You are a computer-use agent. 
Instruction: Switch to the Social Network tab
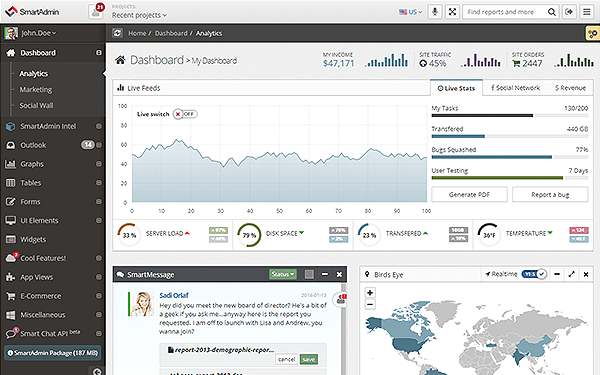click(x=515, y=88)
